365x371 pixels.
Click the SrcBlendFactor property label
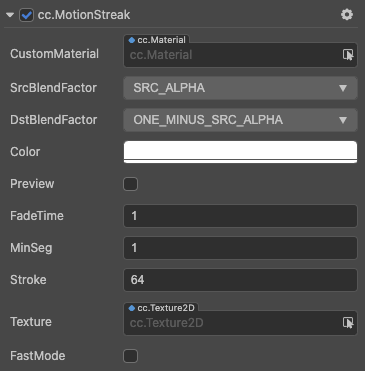[53, 88]
